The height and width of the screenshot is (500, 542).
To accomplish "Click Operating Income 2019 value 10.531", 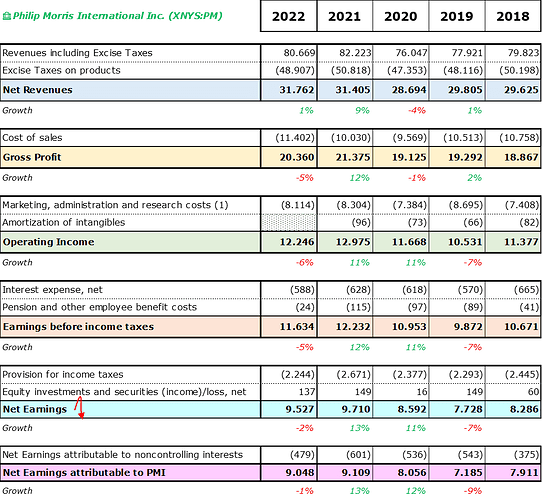I will click(x=465, y=242).
